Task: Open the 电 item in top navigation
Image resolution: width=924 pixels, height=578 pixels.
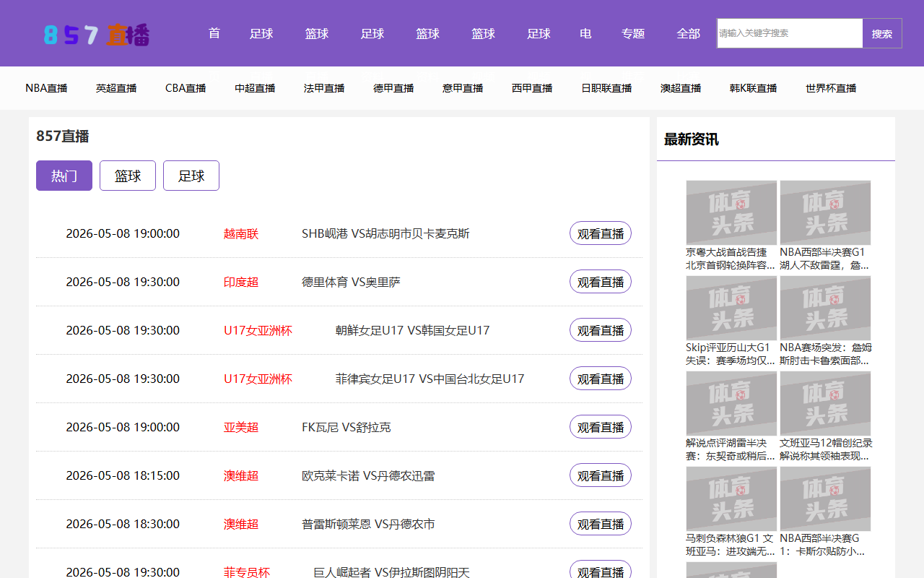Action: 585,33
